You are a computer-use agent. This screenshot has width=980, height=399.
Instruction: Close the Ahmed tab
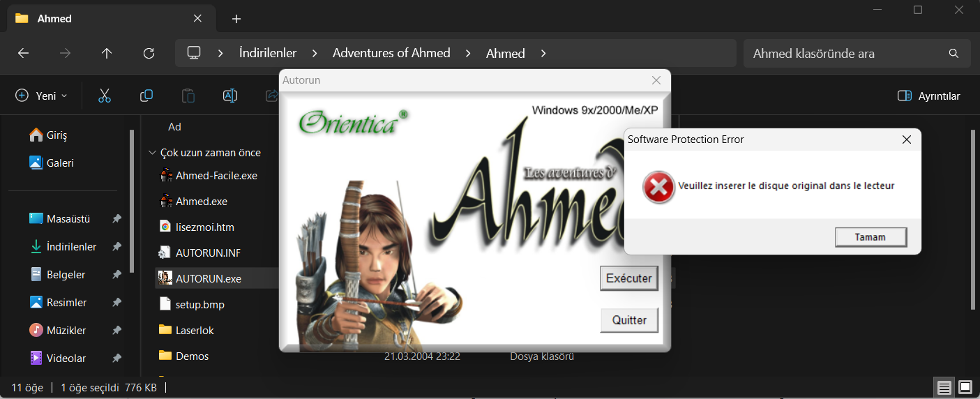tap(197, 18)
